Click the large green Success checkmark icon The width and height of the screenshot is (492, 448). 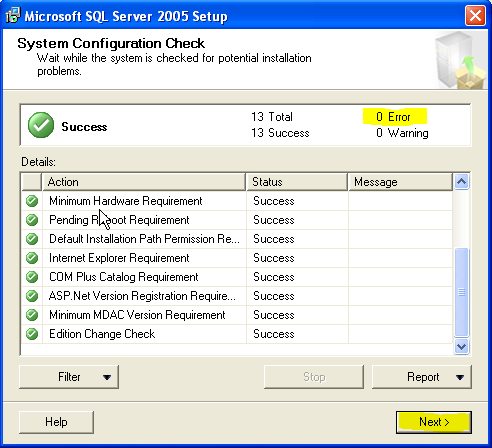(x=41, y=125)
